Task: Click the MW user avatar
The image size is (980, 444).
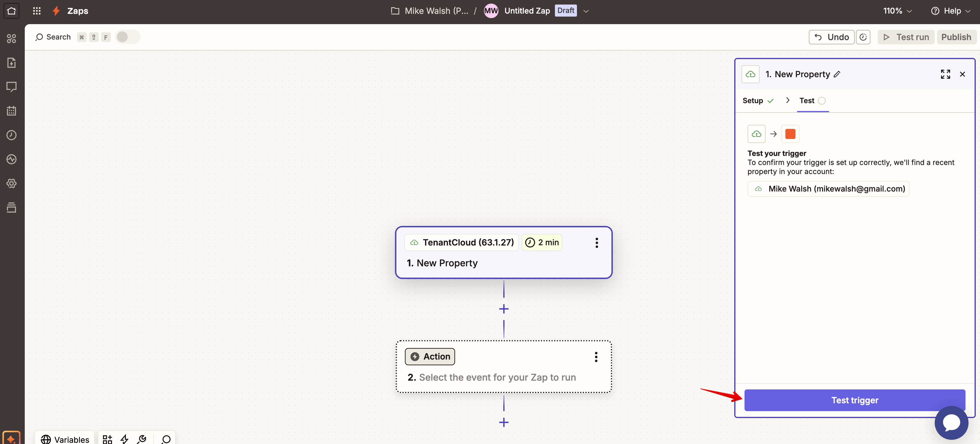Action: (491, 11)
